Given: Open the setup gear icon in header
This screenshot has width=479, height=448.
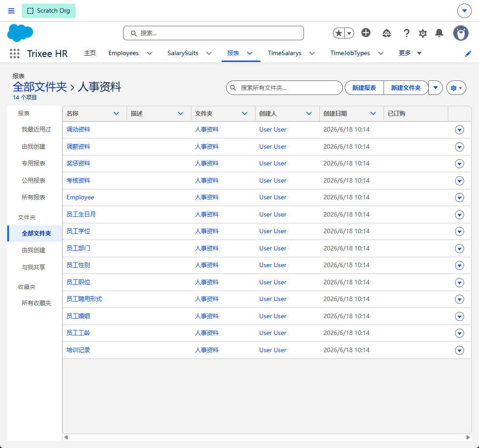Looking at the screenshot, I should [423, 33].
